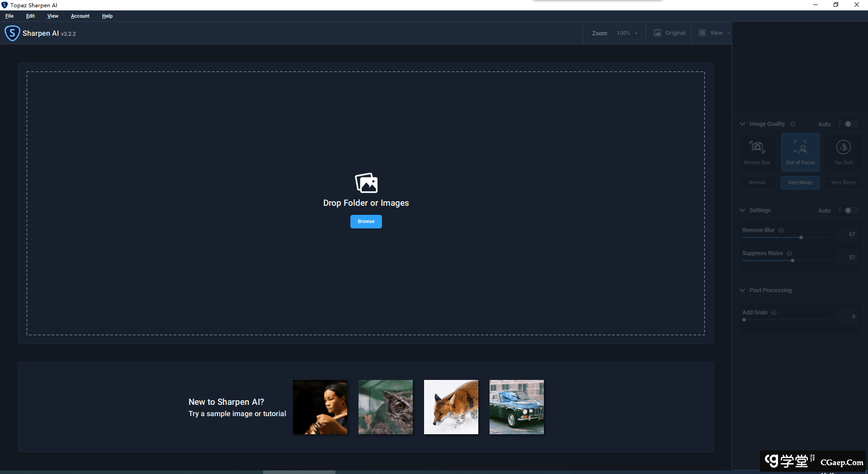This screenshot has height=474, width=868.
Task: Click the Remove Blur help icon
Action: tap(781, 230)
